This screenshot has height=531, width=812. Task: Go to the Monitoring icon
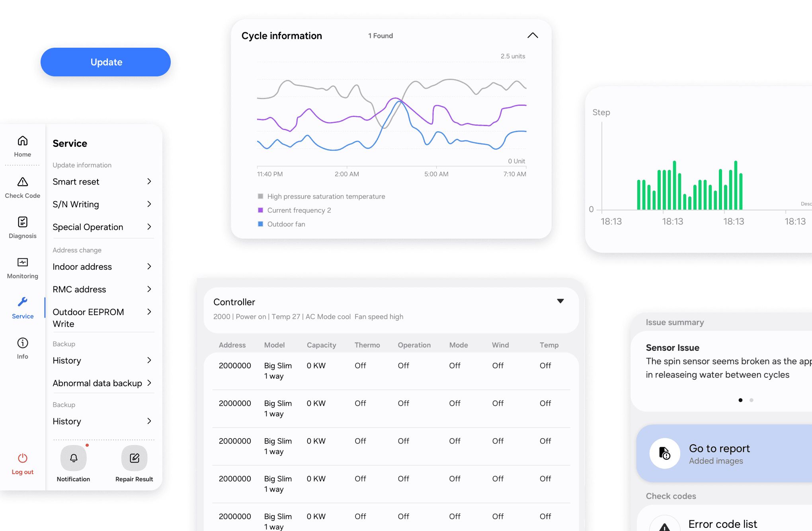click(x=23, y=263)
